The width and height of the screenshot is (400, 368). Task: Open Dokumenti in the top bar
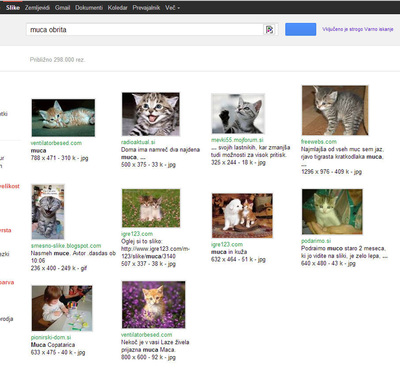click(x=89, y=7)
